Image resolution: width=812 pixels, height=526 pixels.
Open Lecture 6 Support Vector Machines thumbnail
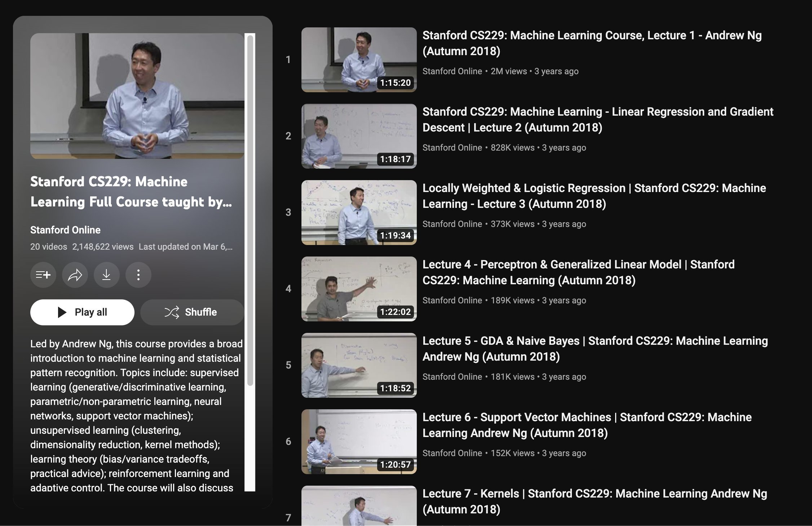359,441
